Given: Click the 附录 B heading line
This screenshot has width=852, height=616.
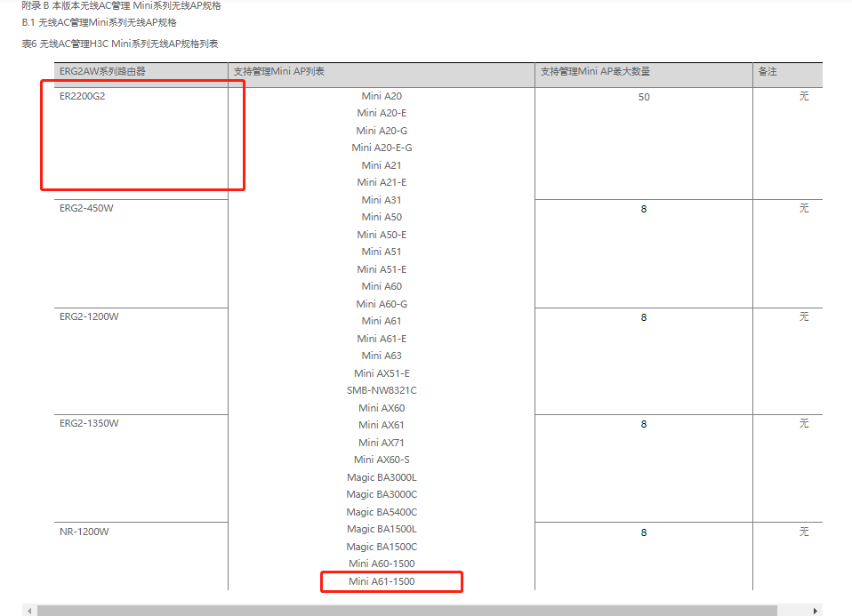Looking at the screenshot, I should coord(121,5).
